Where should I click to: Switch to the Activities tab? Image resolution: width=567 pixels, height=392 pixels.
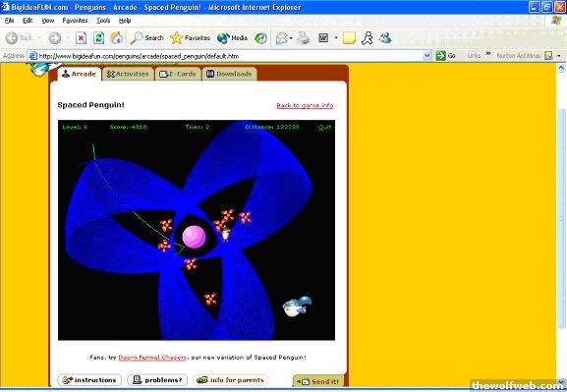[x=128, y=74]
